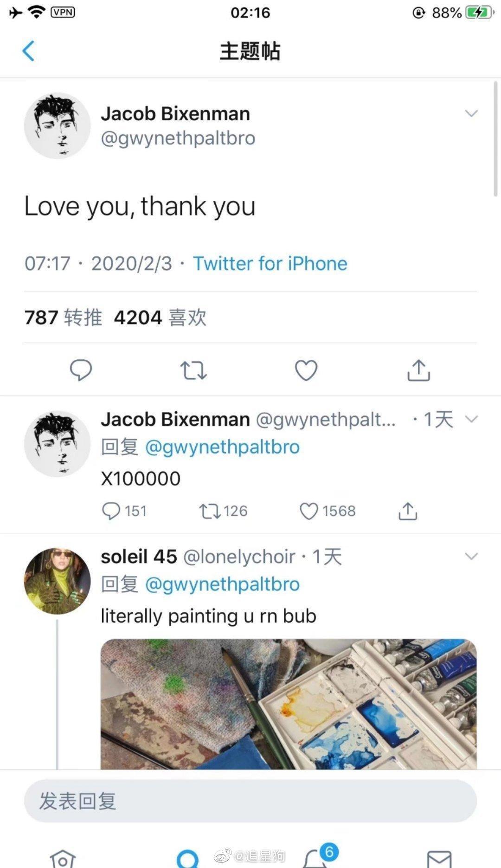Open the paint palette photo
The image size is (501, 868).
click(x=289, y=704)
